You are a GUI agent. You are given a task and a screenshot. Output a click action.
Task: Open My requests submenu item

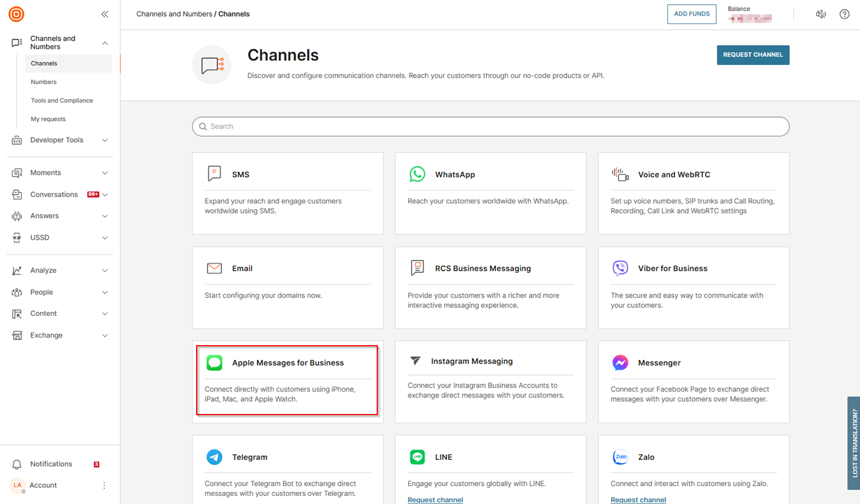pos(48,119)
